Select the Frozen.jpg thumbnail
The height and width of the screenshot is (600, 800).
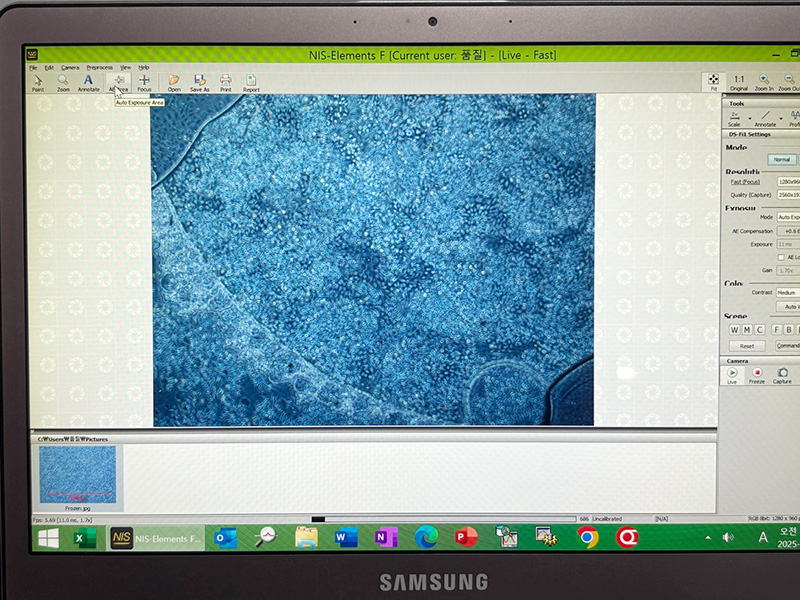tap(77, 474)
